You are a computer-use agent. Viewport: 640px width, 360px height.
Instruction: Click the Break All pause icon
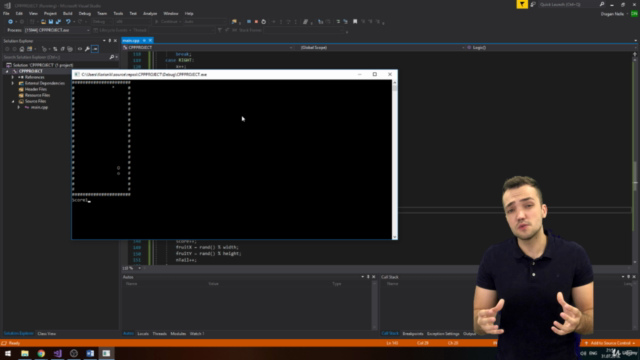(x=249, y=22)
